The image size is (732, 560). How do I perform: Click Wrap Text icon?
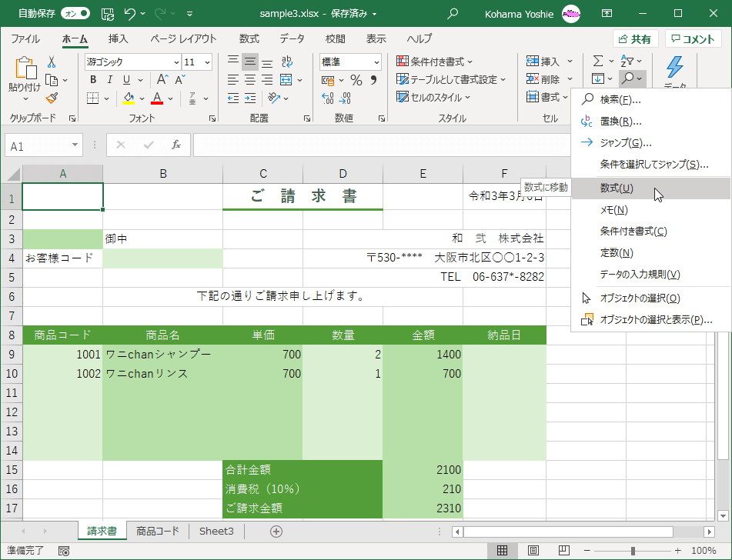287,61
